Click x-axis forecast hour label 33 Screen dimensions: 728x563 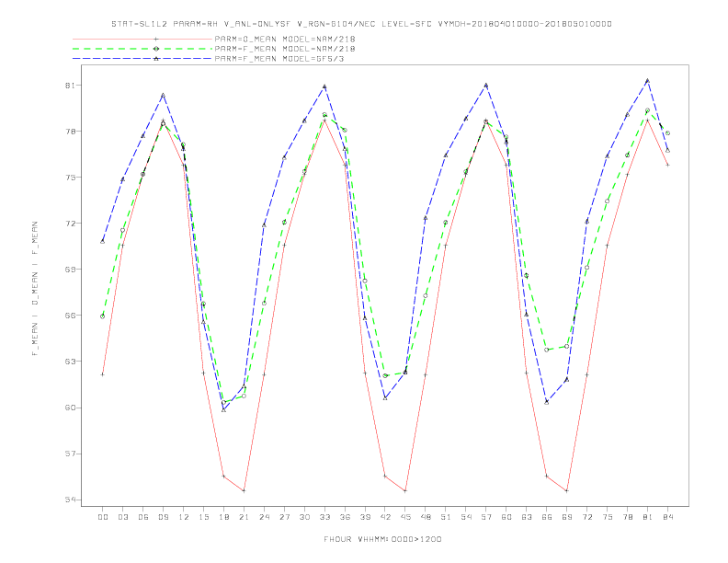324,517
